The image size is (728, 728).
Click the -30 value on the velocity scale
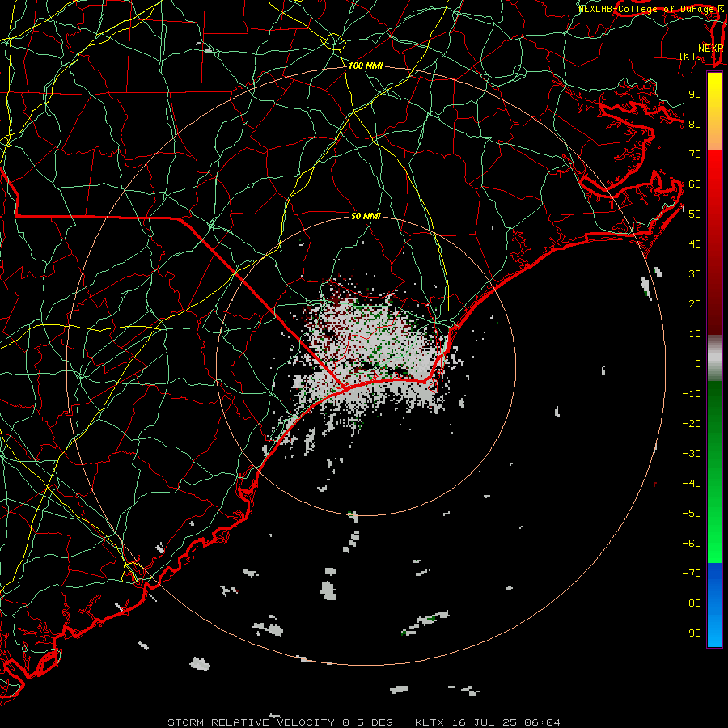(x=692, y=454)
